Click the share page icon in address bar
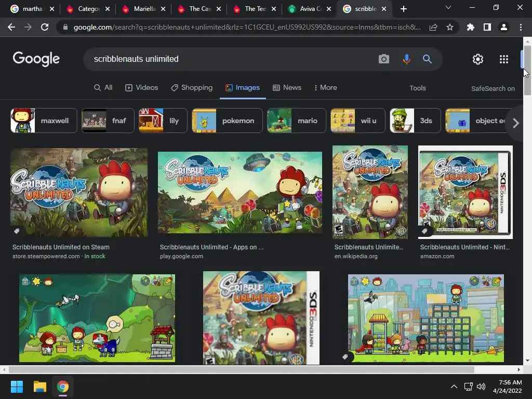Screen dimensions: 532x399 pos(433,27)
